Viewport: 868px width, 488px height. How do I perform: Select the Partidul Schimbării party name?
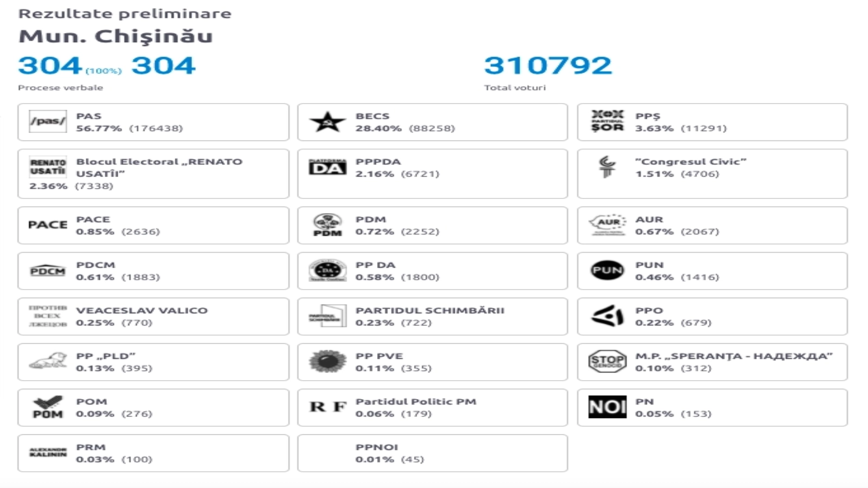coord(430,311)
